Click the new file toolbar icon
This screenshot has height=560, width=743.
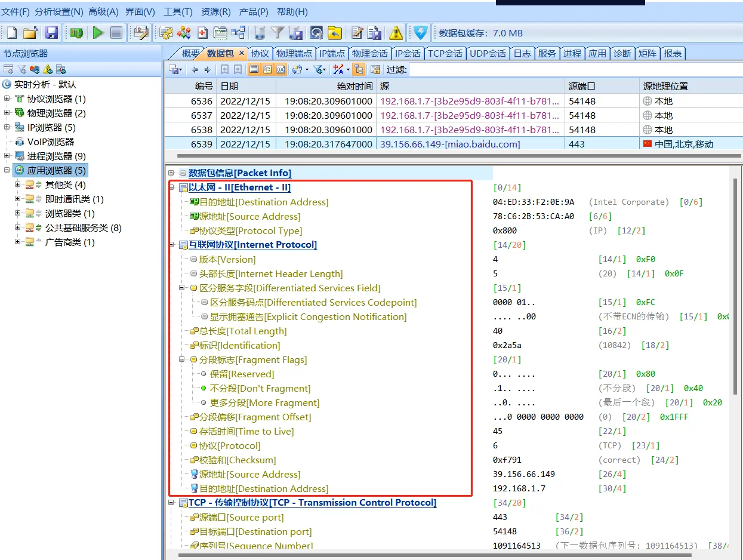12,33
